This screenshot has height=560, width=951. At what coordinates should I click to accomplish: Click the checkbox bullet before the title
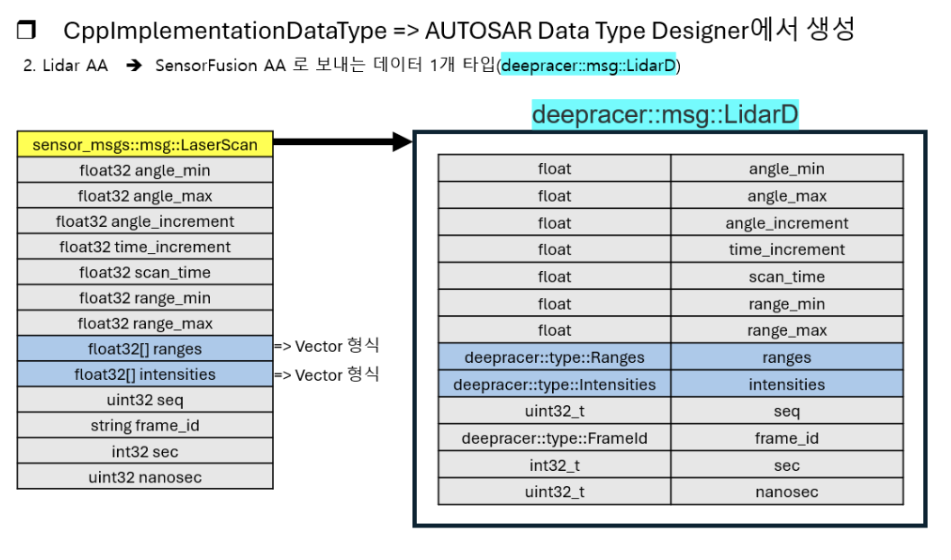pyautogui.click(x=26, y=30)
